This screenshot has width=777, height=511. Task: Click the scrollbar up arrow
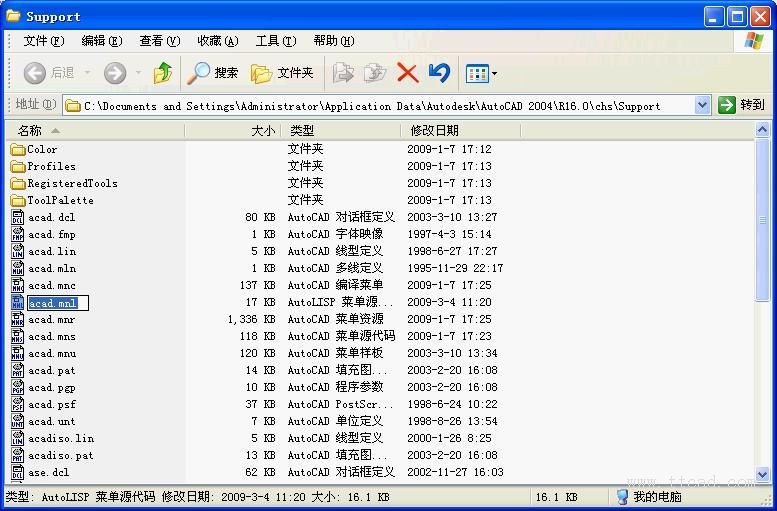763,130
